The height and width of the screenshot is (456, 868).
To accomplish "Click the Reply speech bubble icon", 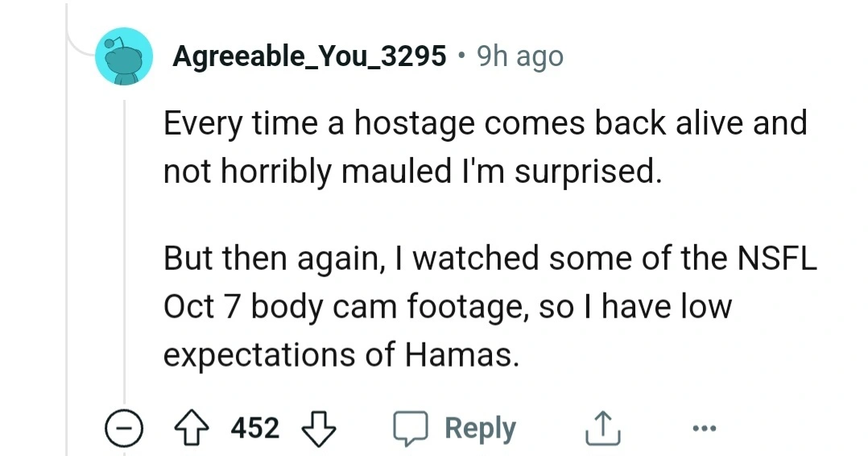I will [x=410, y=429].
